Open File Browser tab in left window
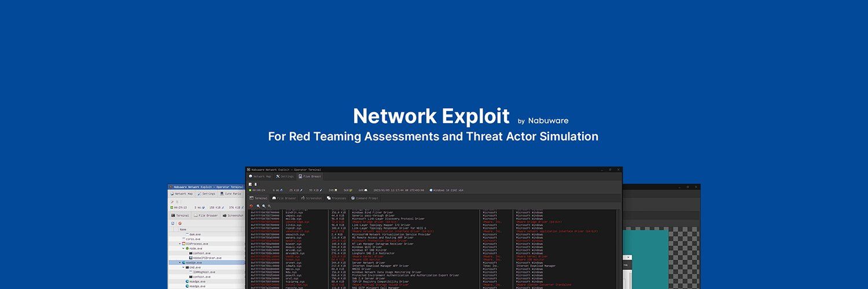The height and width of the screenshot is (289, 868). (205, 216)
